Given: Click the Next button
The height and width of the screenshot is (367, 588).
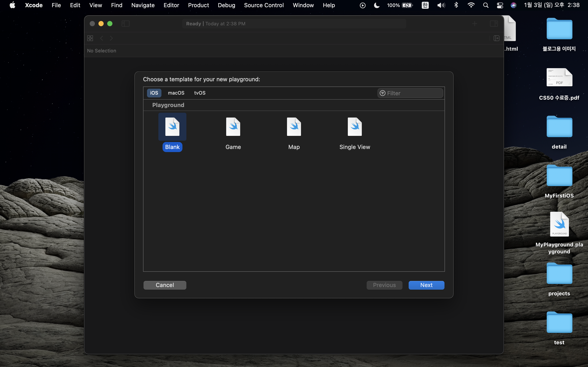Looking at the screenshot, I should coord(426,285).
